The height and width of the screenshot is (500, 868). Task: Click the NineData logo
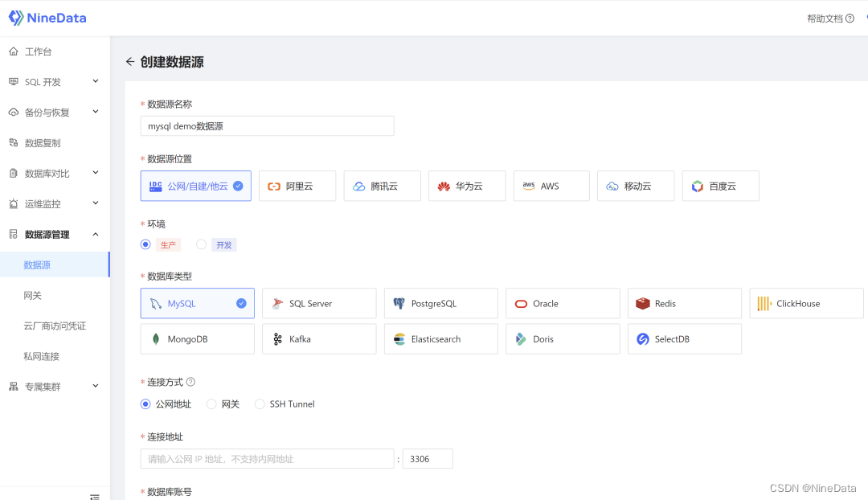[x=47, y=18]
